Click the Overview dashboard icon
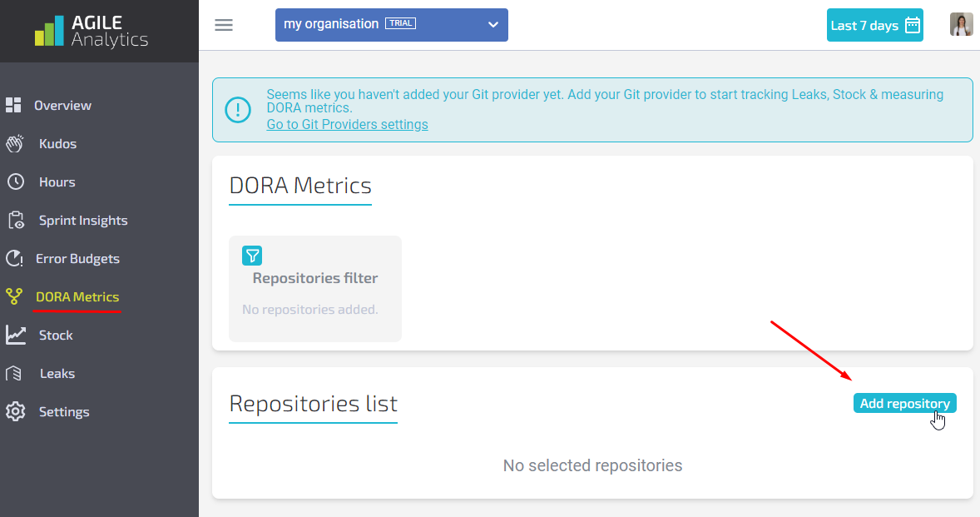Viewport: 980px width, 517px height. [x=13, y=105]
